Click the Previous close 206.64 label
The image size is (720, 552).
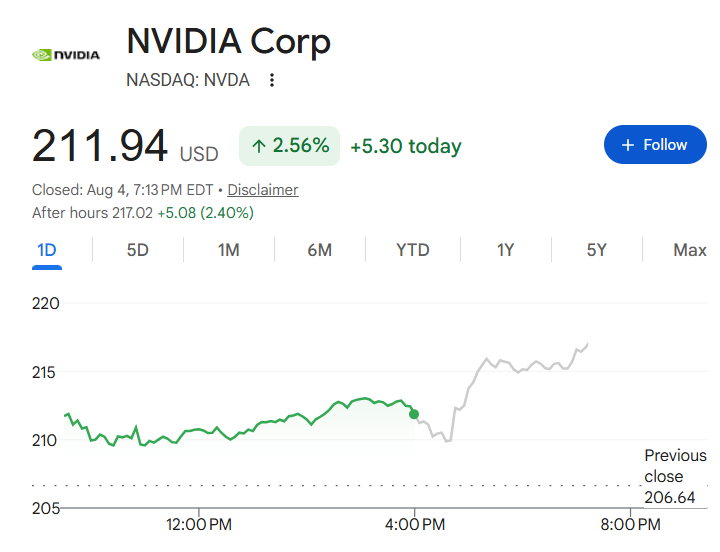tap(675, 476)
